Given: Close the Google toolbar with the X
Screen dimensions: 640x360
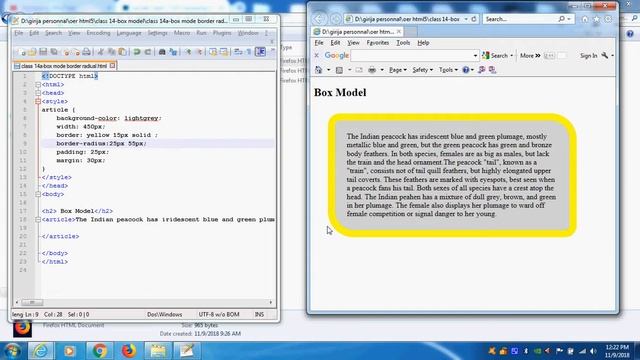Looking at the screenshot, I should coord(316,55).
